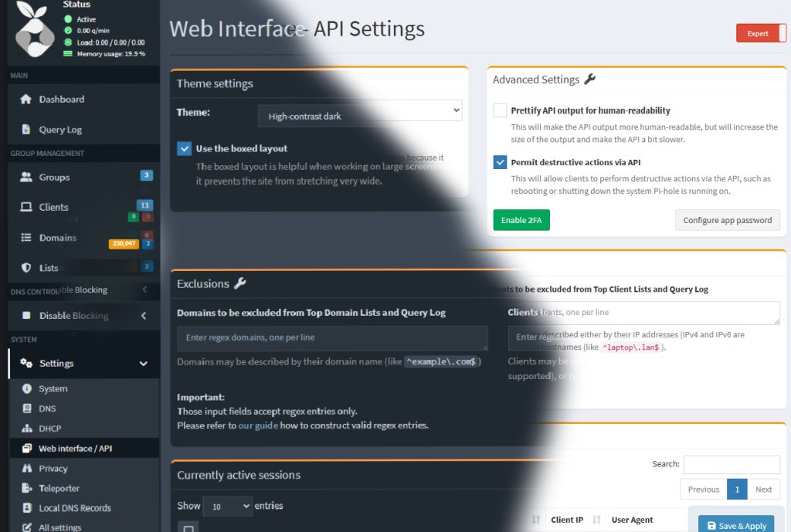Click the Dashboard house icon
Screen dimensions: 791x532
tap(25, 100)
